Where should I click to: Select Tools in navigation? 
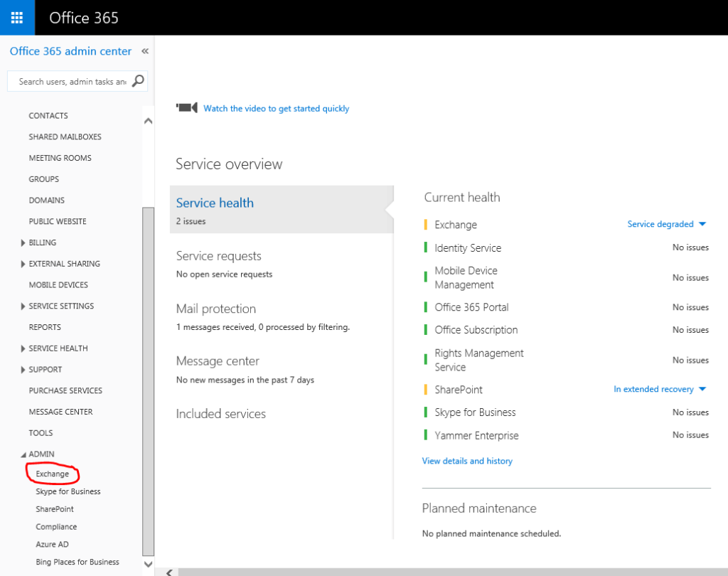(41, 433)
